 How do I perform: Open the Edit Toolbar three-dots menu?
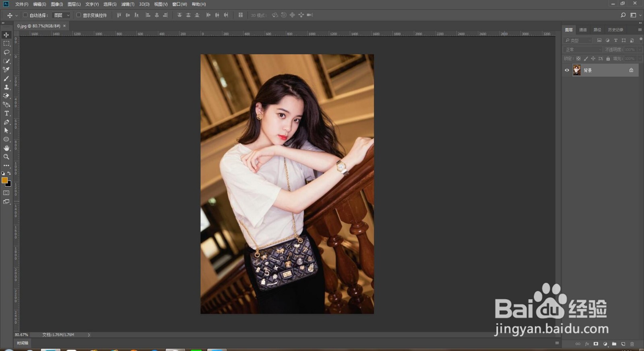coord(6,166)
